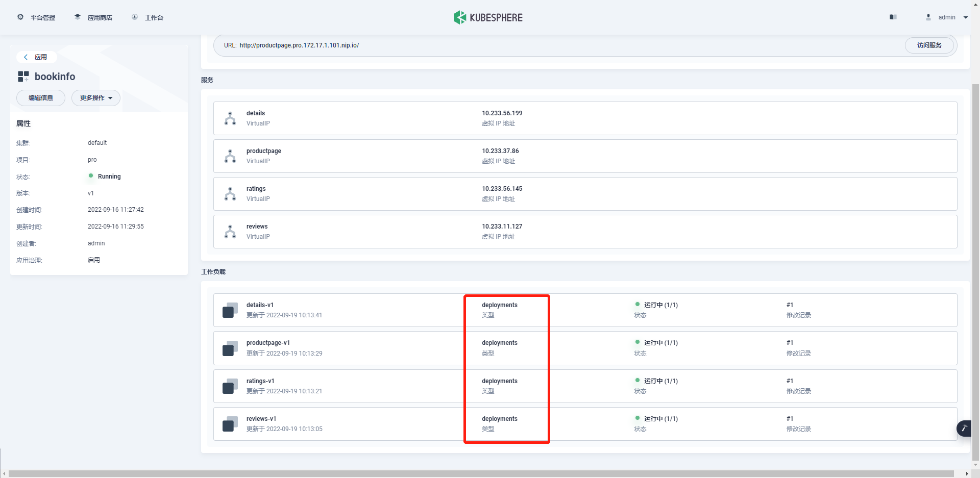Click details-v1 running status 运行中 (1/1)
The height and width of the screenshot is (478, 980).
(x=656, y=305)
